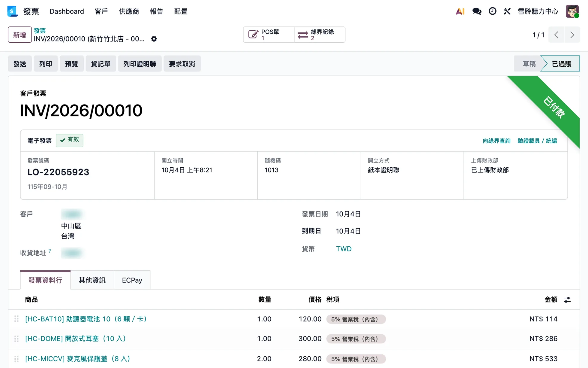Open the HC-BAT10 助聽器電池 product link

pos(86,319)
